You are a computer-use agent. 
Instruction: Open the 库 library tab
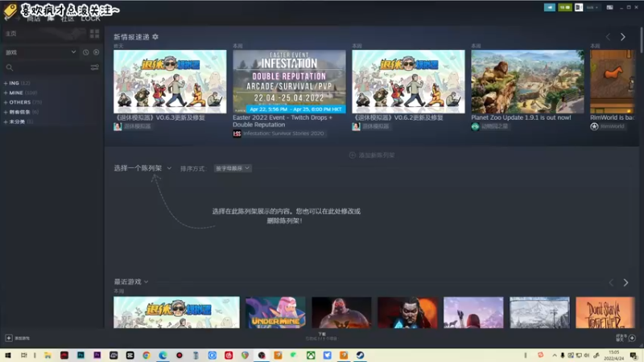point(51,19)
